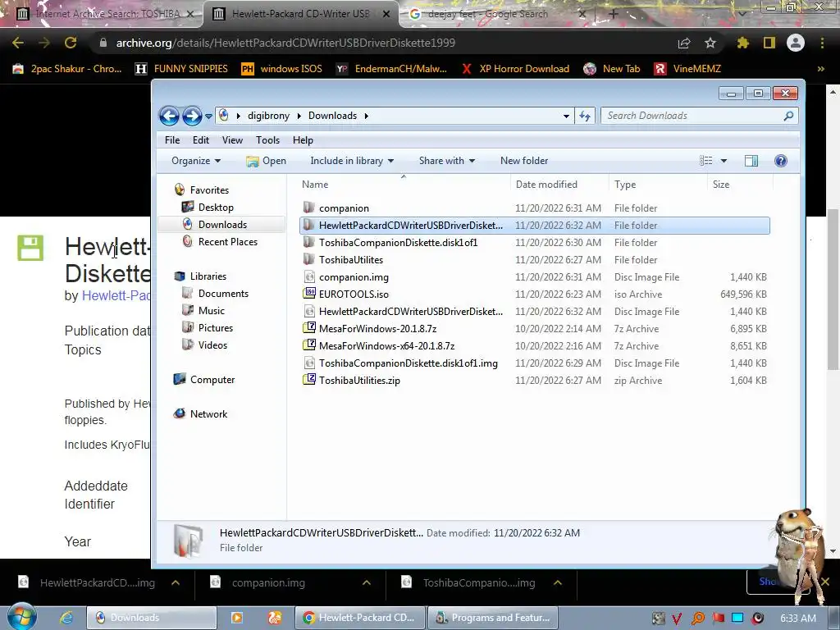Expand the arrow after Downloads in the breadcrumb
The image size is (840, 630).
(x=367, y=116)
